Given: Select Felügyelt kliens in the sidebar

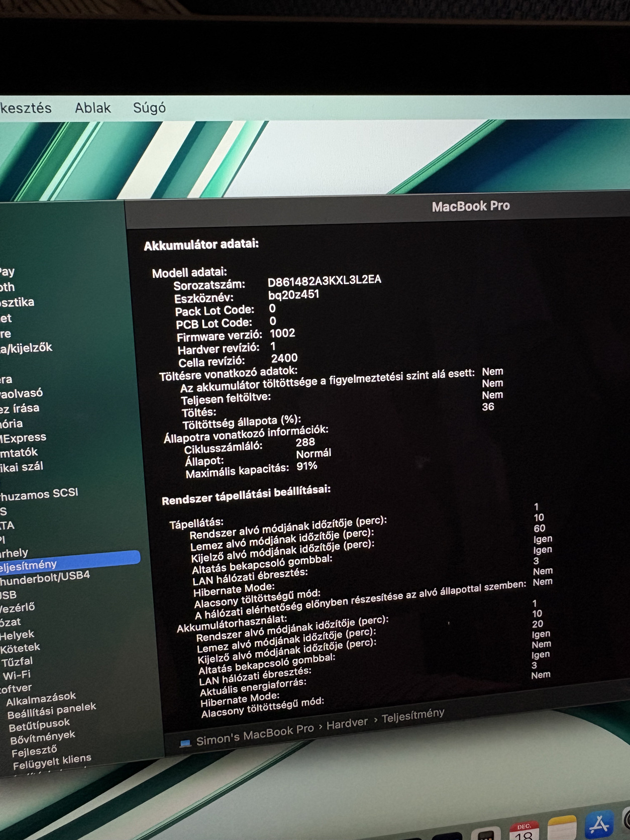Looking at the screenshot, I should [52, 762].
